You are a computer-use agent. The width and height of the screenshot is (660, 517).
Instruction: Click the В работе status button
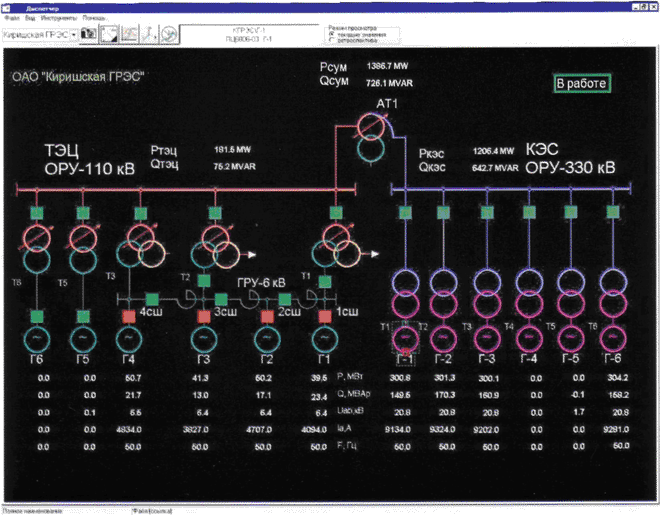pos(582,84)
